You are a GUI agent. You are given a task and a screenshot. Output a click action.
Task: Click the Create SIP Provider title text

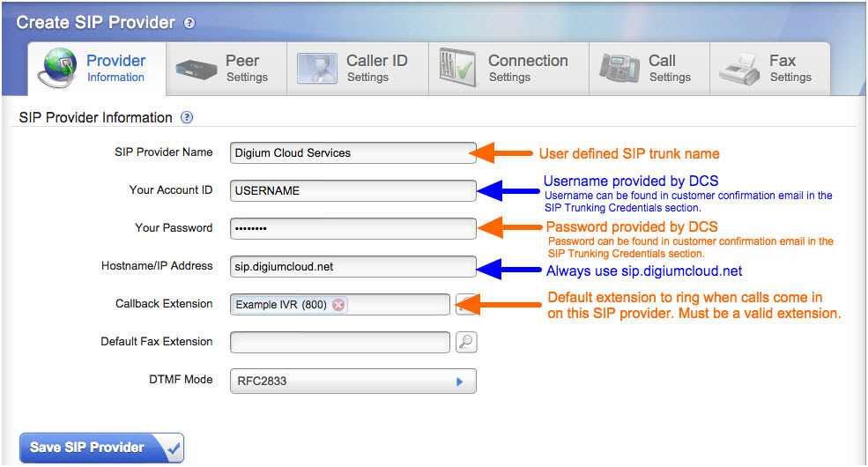95,23
